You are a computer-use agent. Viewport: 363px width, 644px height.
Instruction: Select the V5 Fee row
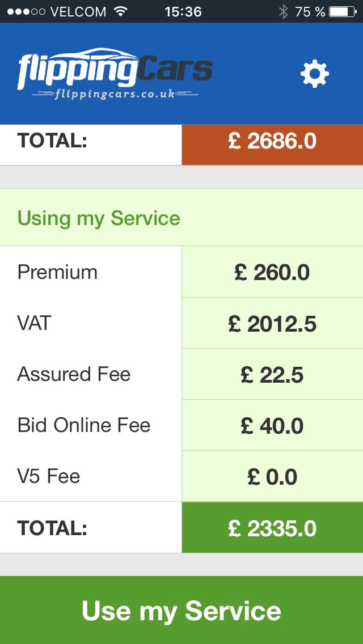[x=91, y=476]
